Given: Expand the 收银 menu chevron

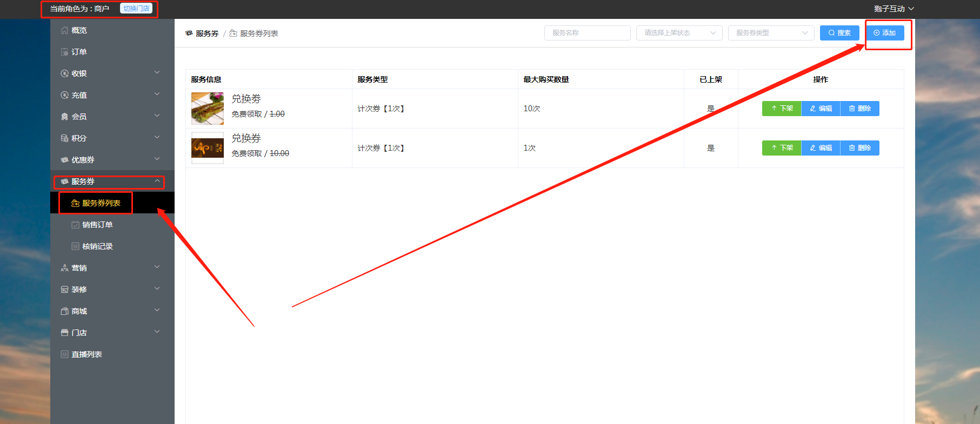Looking at the screenshot, I should (157, 72).
